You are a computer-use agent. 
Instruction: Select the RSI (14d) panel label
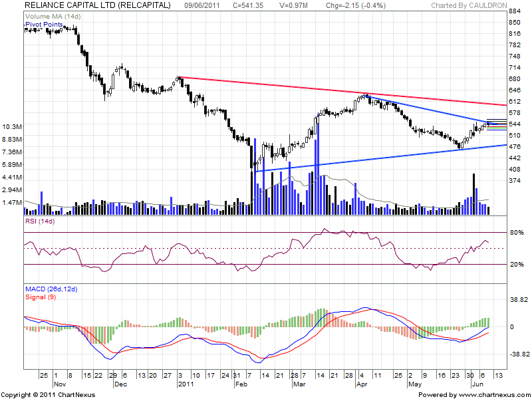pyautogui.click(x=39, y=221)
